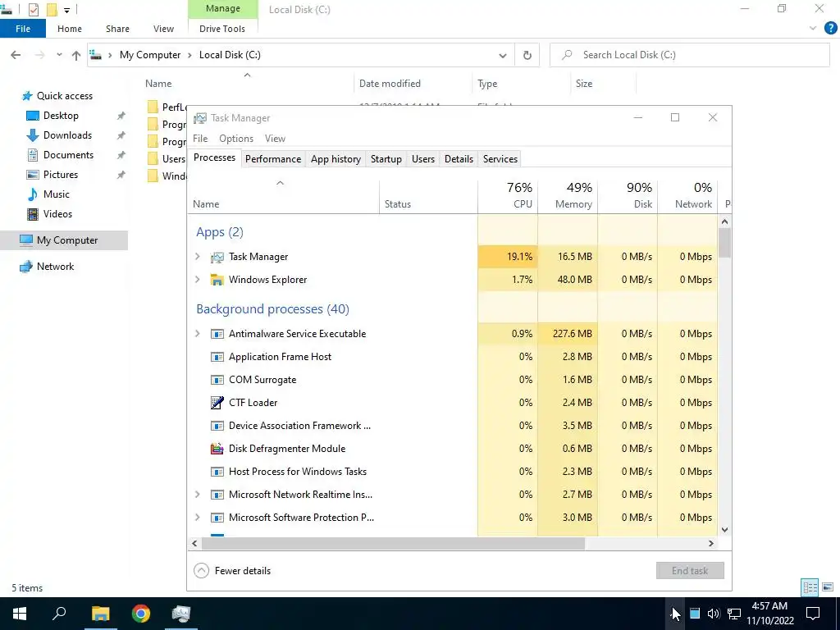The image size is (840, 630).
Task: Open the notification center icon
Action: tap(813, 614)
